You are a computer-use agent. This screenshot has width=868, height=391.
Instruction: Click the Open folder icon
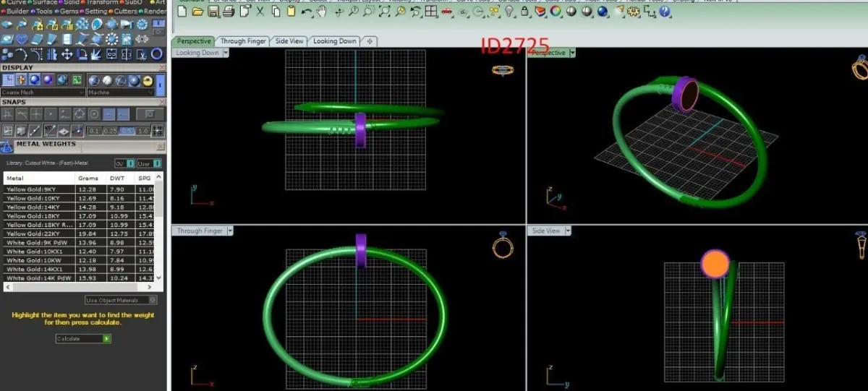point(197,11)
